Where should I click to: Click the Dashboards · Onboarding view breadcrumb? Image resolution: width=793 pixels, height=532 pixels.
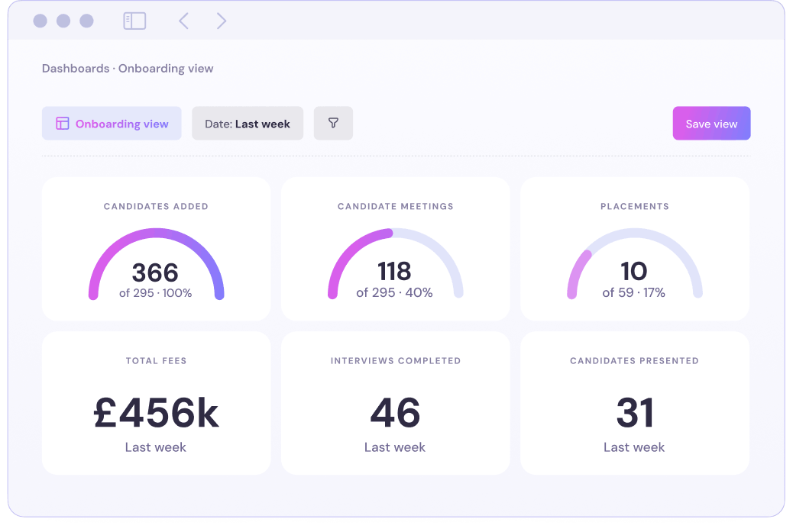pos(128,68)
